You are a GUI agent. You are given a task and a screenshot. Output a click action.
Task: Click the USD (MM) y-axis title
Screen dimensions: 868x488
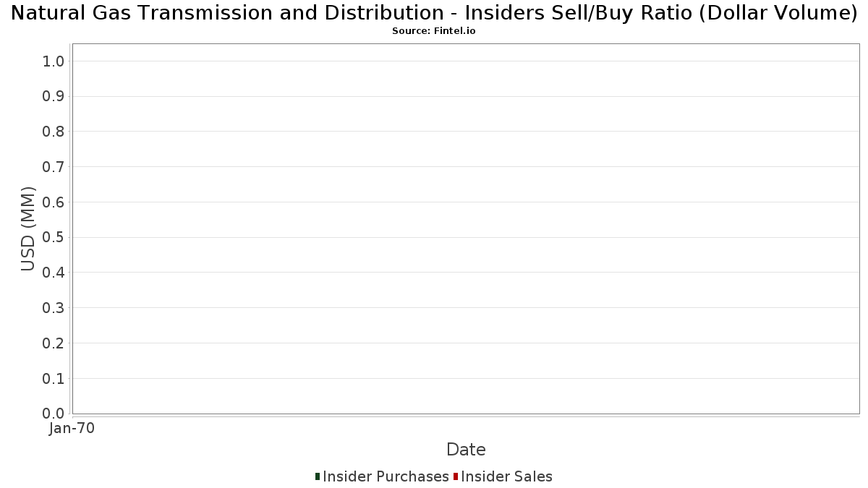[27, 228]
